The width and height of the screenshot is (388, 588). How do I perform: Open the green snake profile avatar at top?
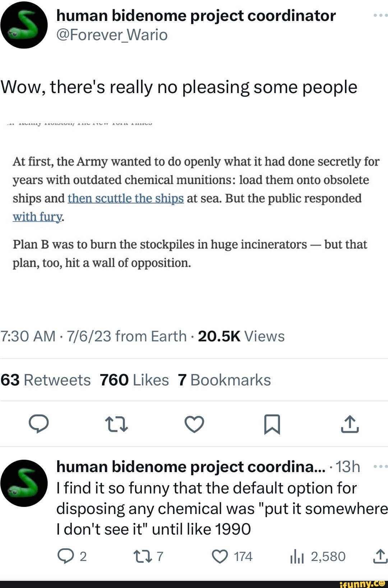click(24, 25)
